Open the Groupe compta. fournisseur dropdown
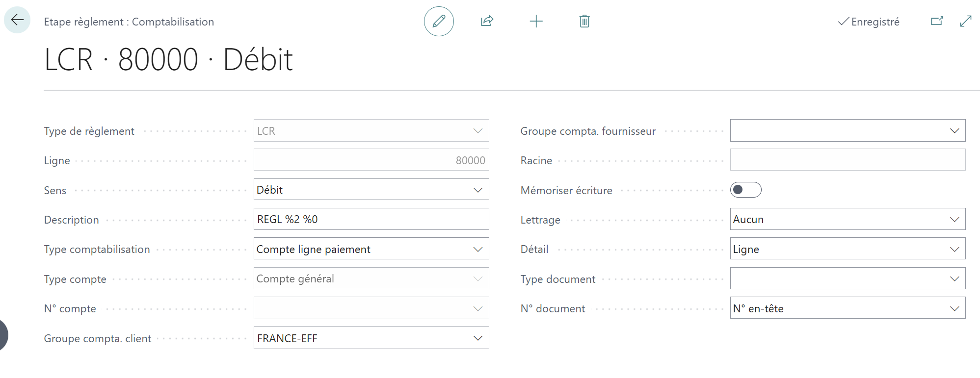Image resolution: width=980 pixels, height=378 pixels. [847, 131]
